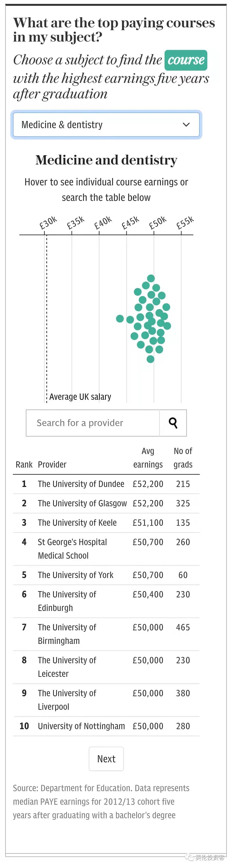This screenshot has height=868, width=232.
Task: Click the Provider column header
Action: (x=52, y=464)
